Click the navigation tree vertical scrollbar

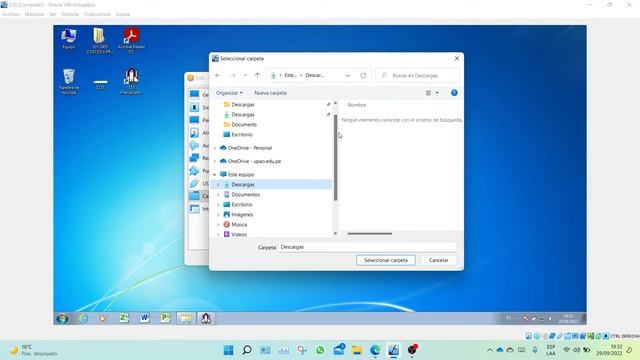coord(336,158)
